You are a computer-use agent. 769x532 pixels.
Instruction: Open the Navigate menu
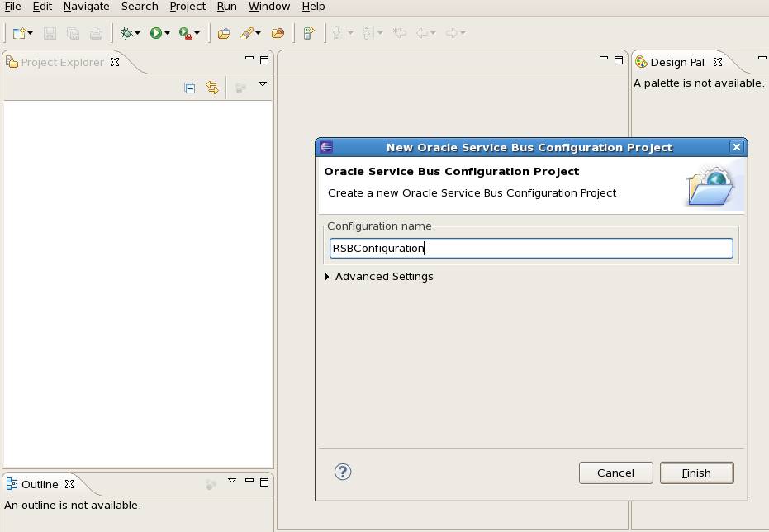[x=86, y=7]
